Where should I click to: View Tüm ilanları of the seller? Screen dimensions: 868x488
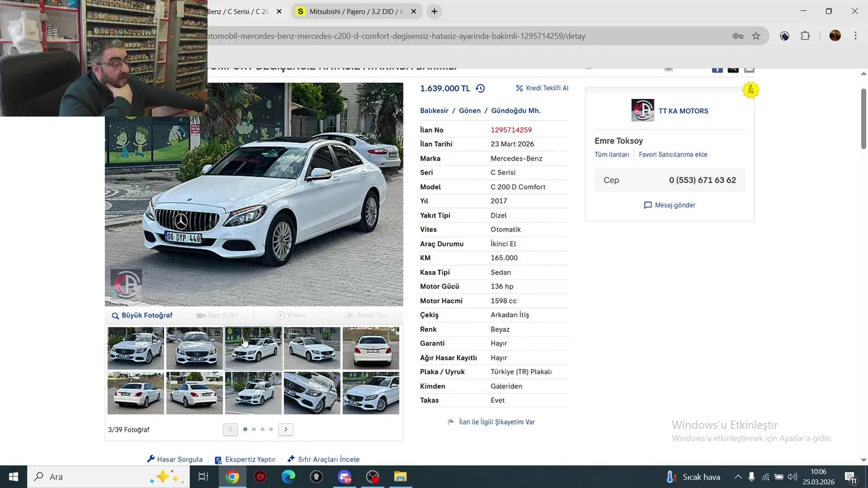612,155
